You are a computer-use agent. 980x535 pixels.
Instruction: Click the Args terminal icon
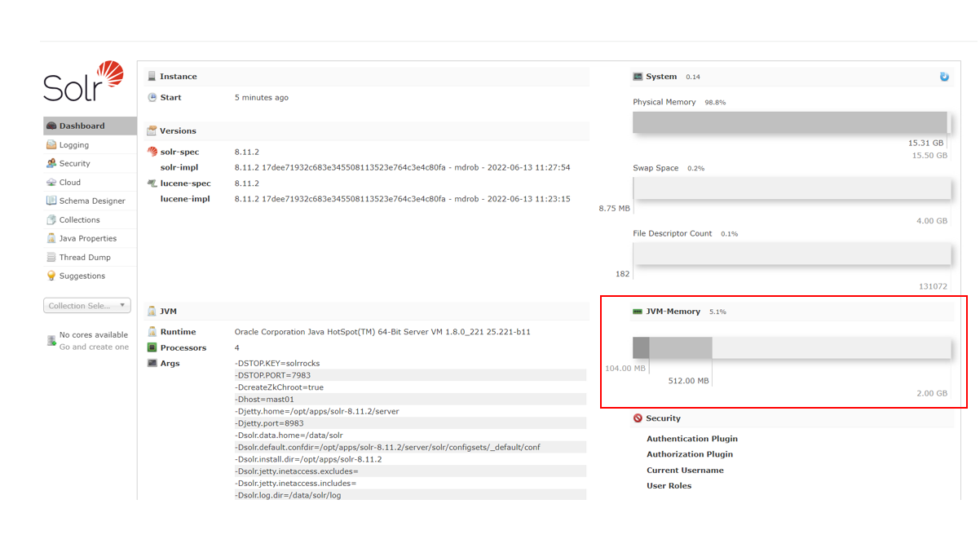(x=152, y=363)
